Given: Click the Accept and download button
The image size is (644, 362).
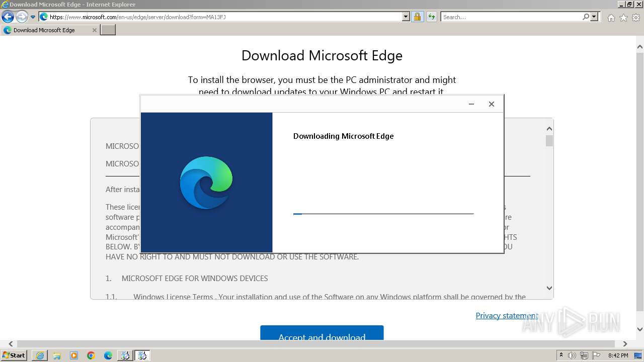Looking at the screenshot, I should [322, 333].
